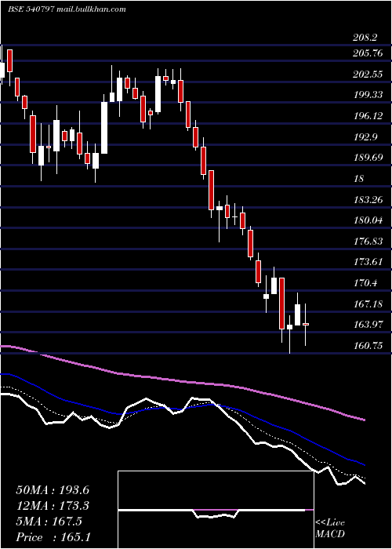Click the '50MA : 193.6' reading
392x549 pixels.
(53, 490)
